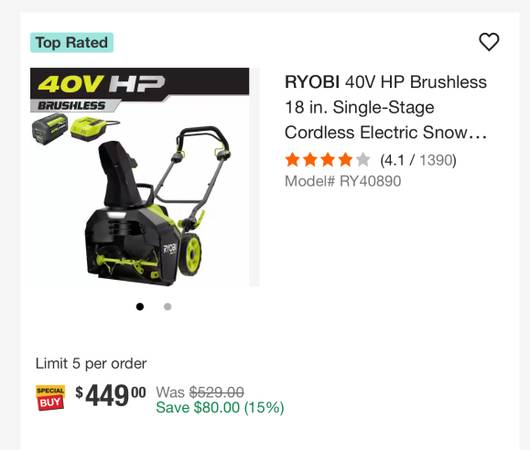
Task: Click the $449.00 price
Action: coord(111,395)
